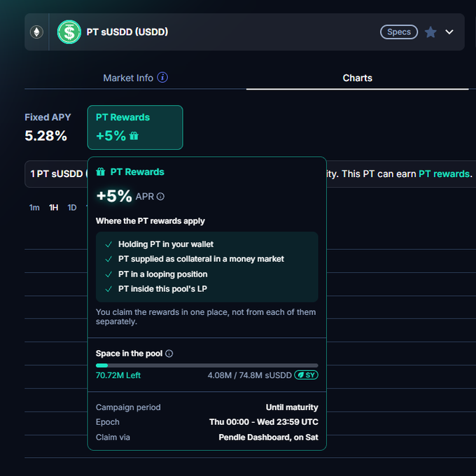Screen dimensions: 476x476
Task: Switch to the Charts tab
Action: pyautogui.click(x=357, y=78)
